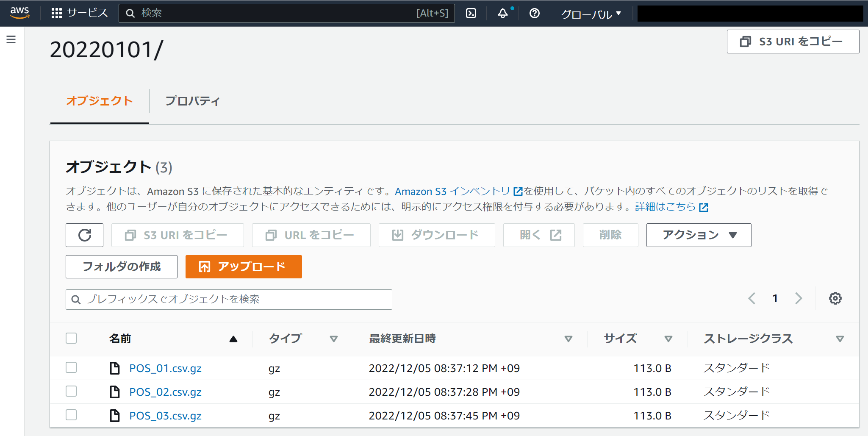Click the file icon beside POS_02.csv.gz
Screen dimensions: 868x436
114,392
